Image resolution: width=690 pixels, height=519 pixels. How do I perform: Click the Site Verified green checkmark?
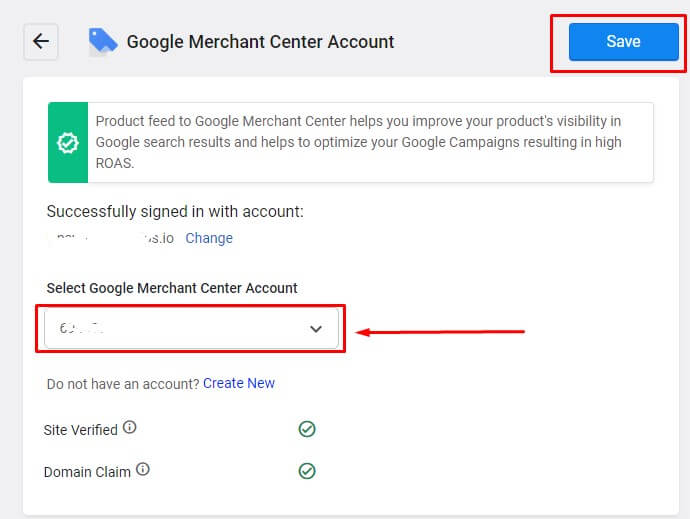(307, 429)
